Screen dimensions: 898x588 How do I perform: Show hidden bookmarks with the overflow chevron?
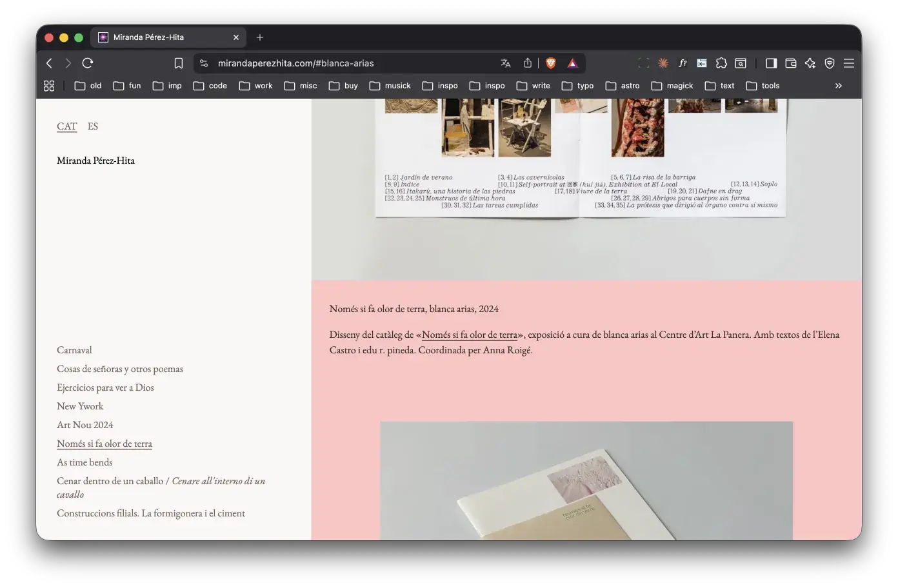coord(839,86)
